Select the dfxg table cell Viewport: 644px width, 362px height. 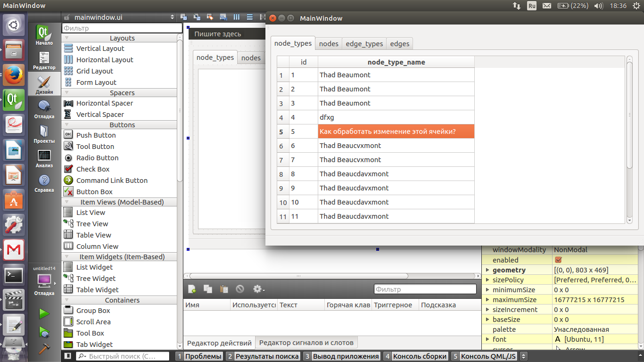tap(396, 117)
